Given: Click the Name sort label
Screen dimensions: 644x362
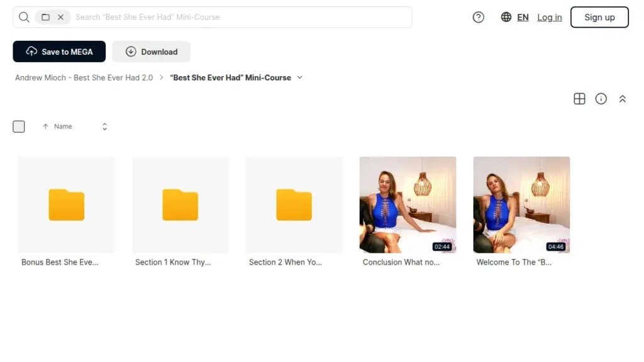Looking at the screenshot, I should [x=63, y=126].
